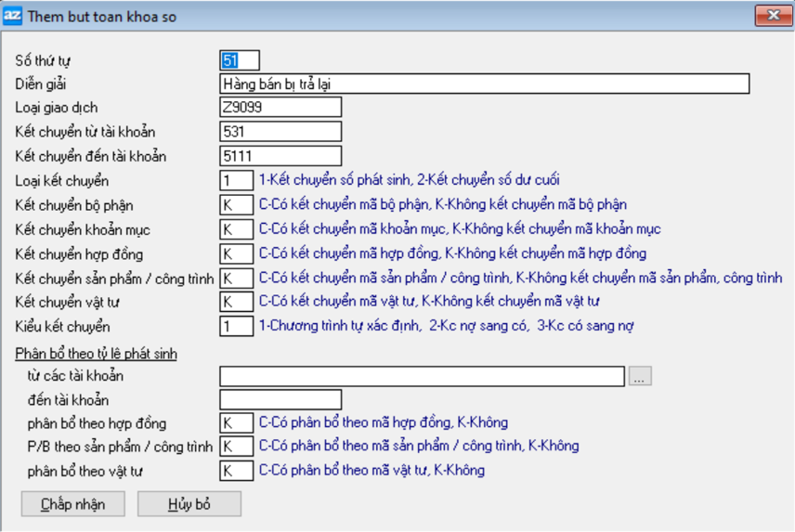Click the Số thứ tự input field
This screenshot has height=532, width=795.
pos(240,60)
